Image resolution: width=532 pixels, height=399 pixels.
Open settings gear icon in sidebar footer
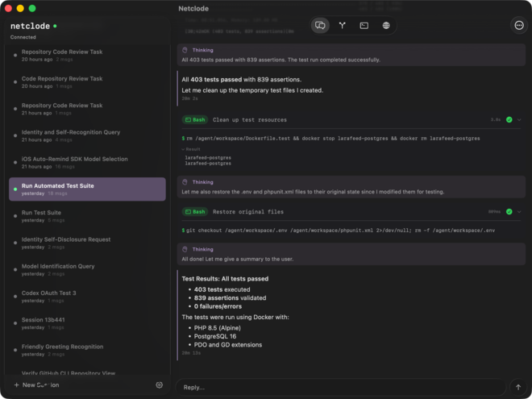click(159, 384)
